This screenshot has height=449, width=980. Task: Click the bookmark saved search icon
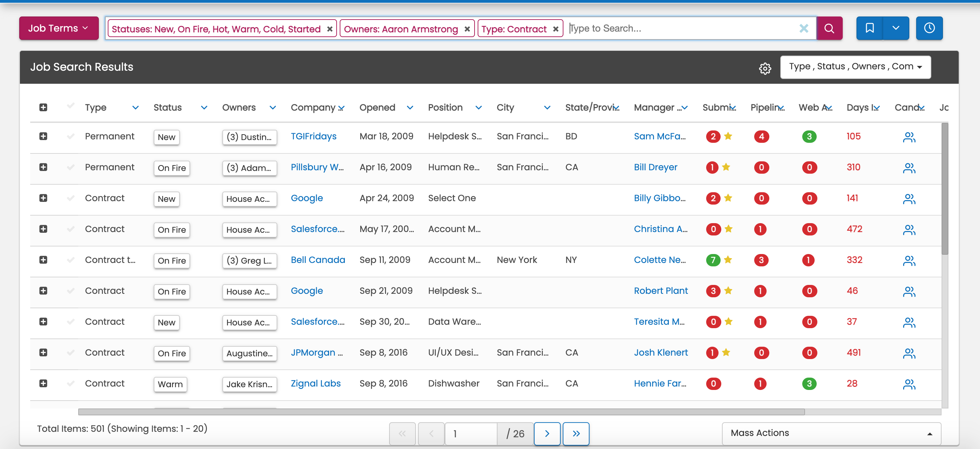(x=869, y=28)
